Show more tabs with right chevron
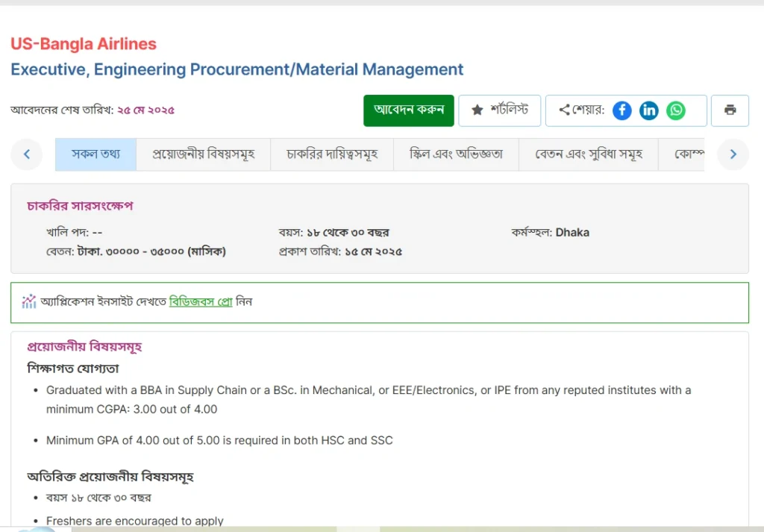Screen dimensions: 764x532 733,154
